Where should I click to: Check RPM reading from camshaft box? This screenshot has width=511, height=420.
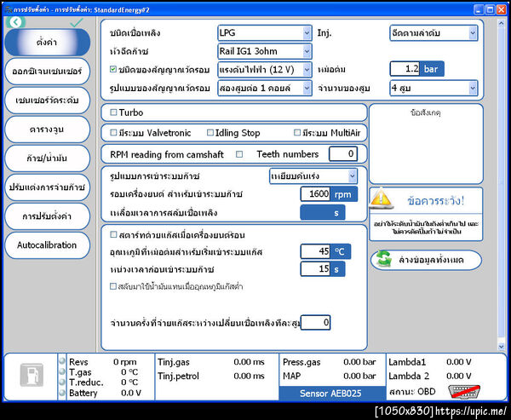coord(239,154)
